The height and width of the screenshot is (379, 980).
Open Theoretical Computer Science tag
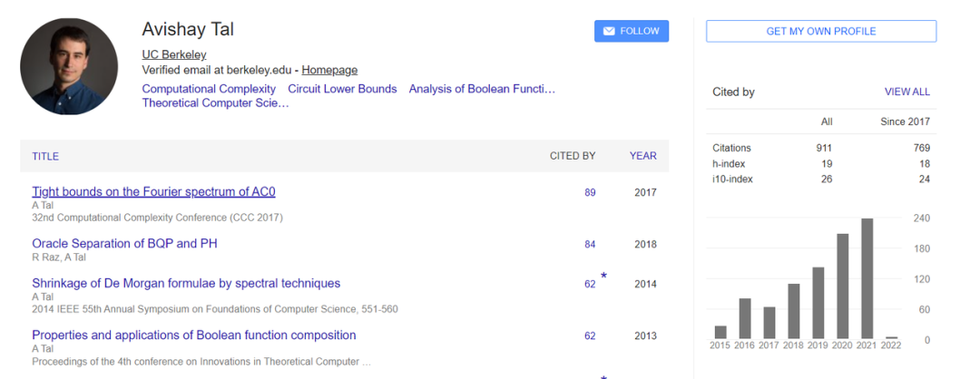click(x=215, y=103)
